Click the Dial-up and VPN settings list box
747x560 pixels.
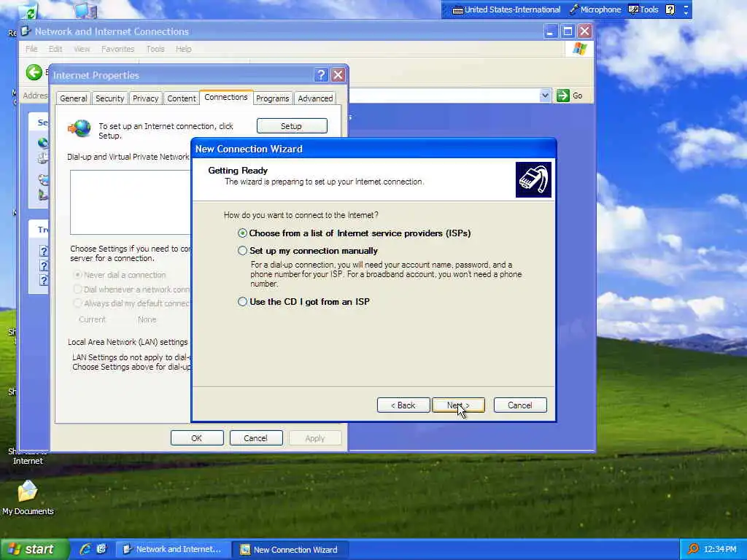tap(130, 202)
